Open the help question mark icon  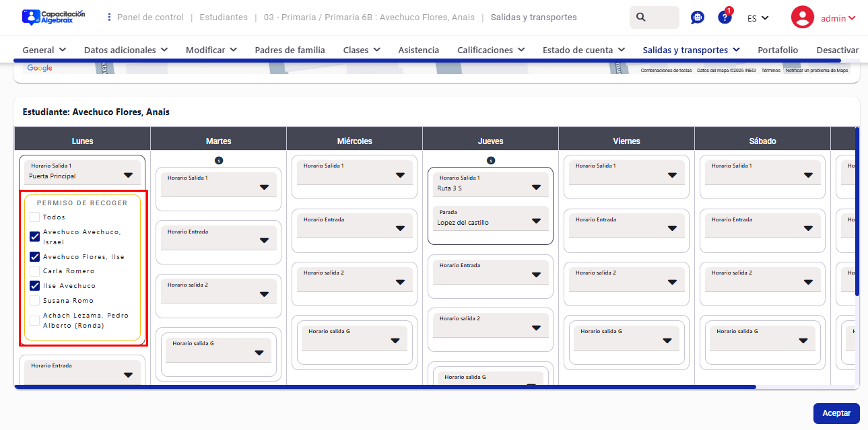(x=725, y=18)
